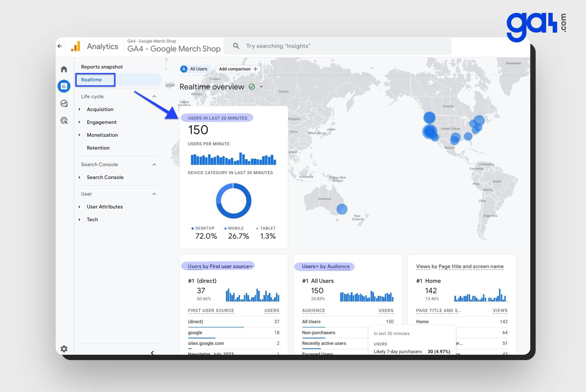Click into the 'Try searching Insights' field
The image size is (586, 392).
point(337,46)
